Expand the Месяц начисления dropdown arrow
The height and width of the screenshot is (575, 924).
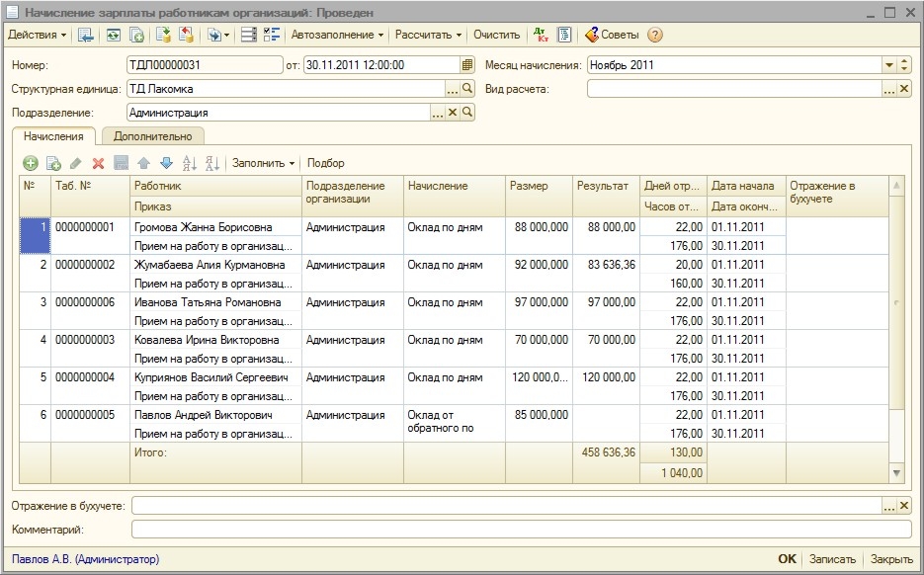pos(888,65)
